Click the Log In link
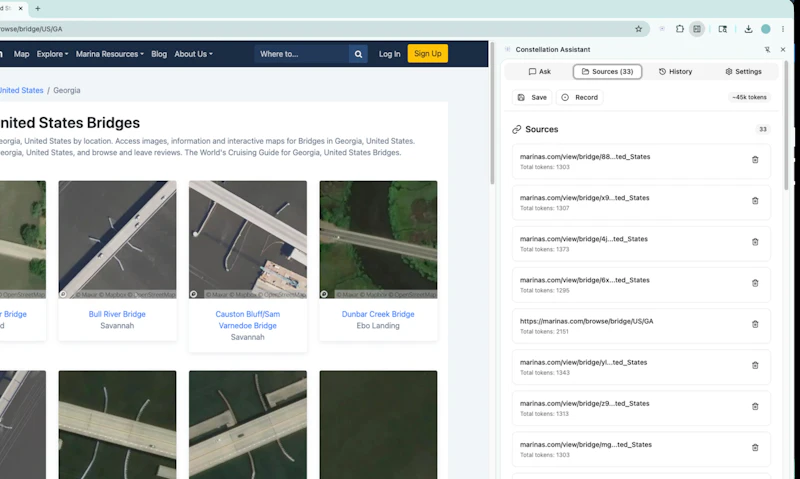 tap(389, 54)
